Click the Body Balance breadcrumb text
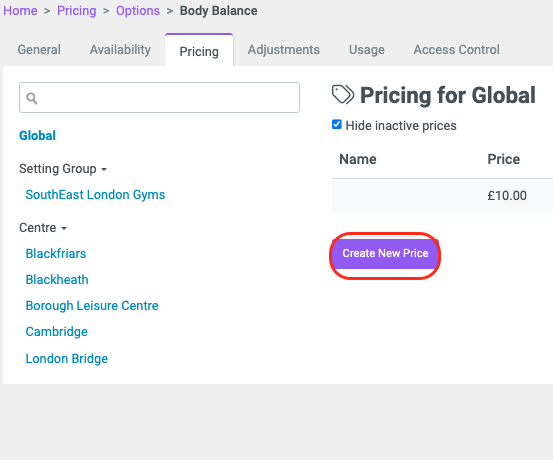 point(219,11)
